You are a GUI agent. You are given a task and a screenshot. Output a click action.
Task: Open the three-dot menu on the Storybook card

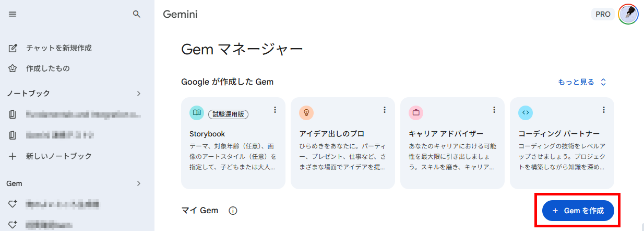(275, 110)
